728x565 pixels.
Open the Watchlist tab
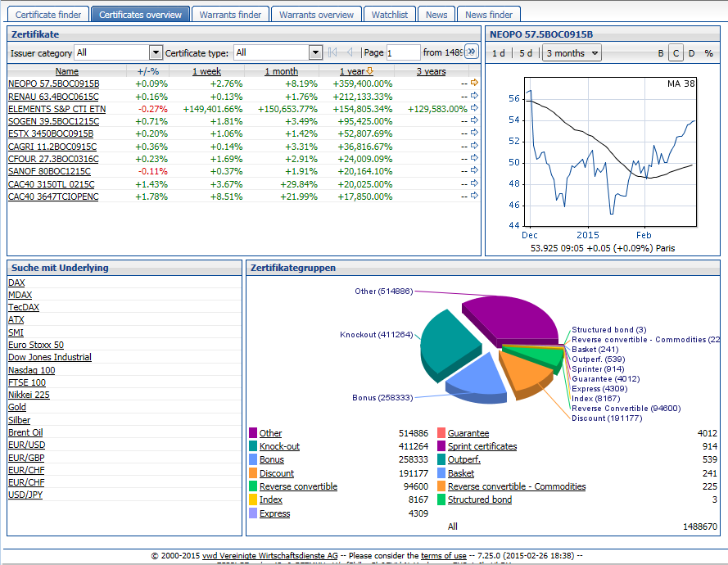point(390,15)
